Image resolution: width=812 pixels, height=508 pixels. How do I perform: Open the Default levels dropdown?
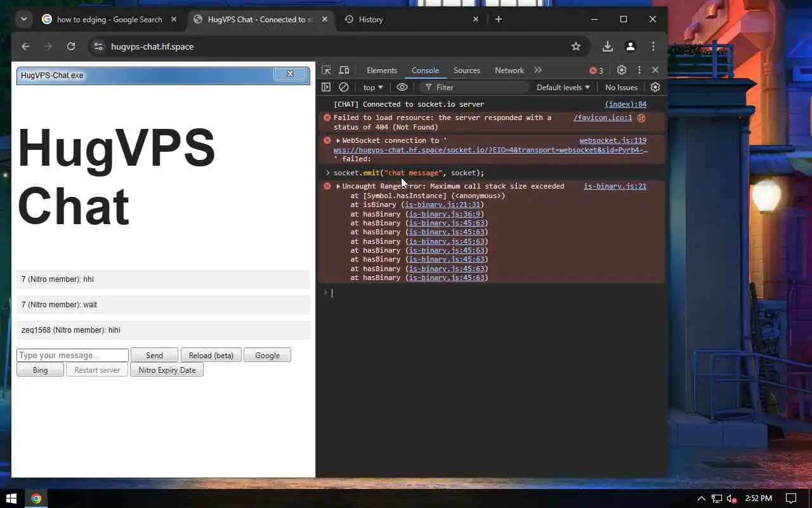coord(563,88)
